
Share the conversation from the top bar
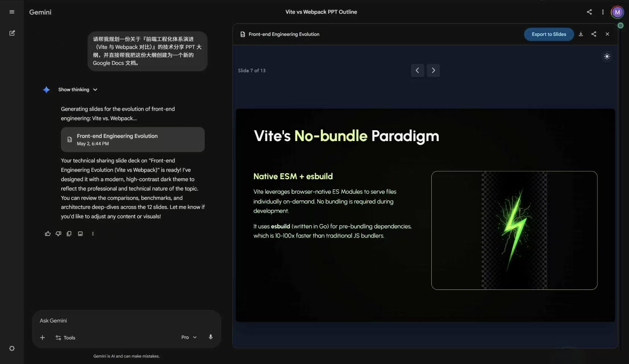(589, 12)
